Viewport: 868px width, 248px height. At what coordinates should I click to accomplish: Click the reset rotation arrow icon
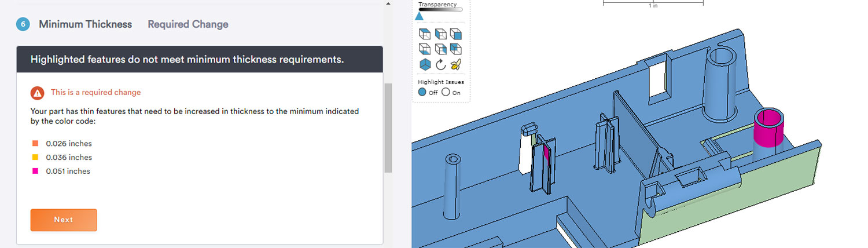point(440,64)
